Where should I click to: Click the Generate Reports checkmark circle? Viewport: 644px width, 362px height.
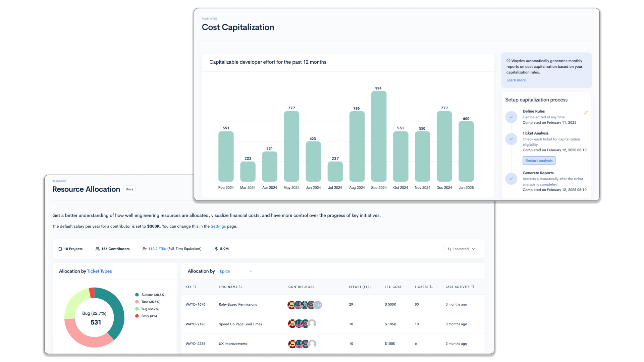click(511, 179)
